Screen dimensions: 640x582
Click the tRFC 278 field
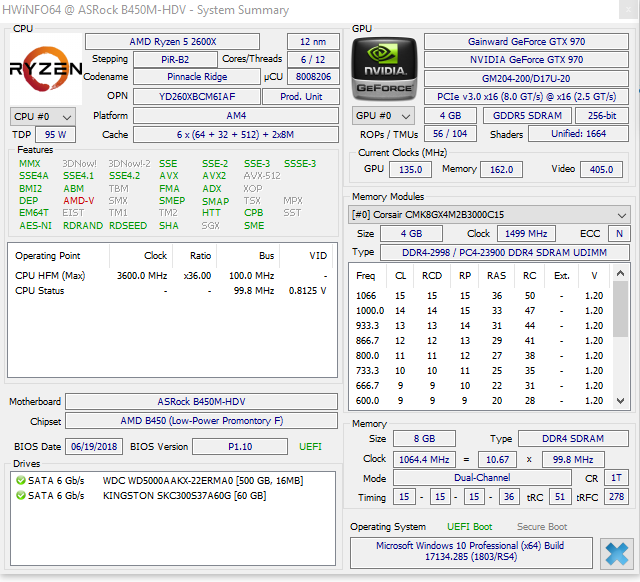tap(616, 497)
